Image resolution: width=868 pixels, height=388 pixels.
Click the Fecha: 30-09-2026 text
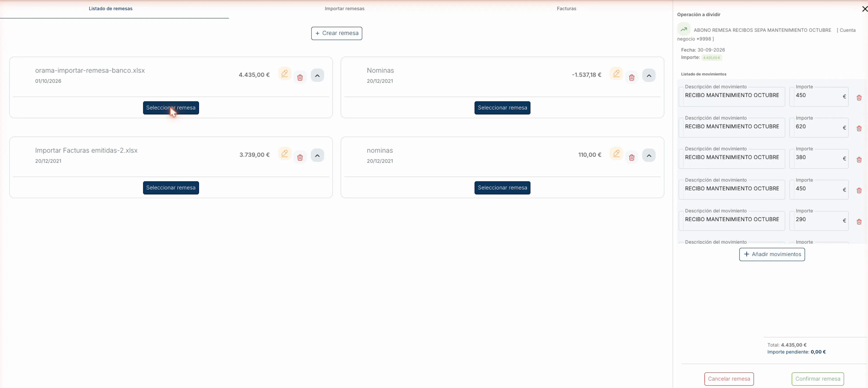(x=703, y=50)
